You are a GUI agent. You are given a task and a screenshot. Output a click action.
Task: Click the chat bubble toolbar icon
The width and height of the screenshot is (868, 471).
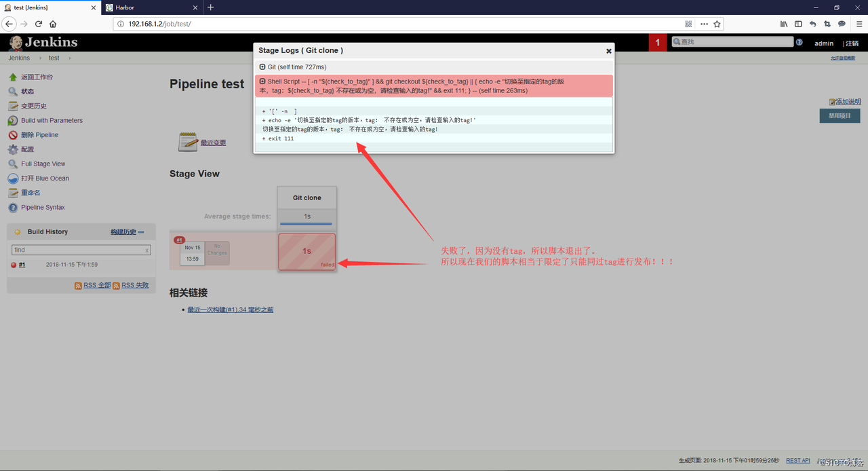(x=842, y=24)
